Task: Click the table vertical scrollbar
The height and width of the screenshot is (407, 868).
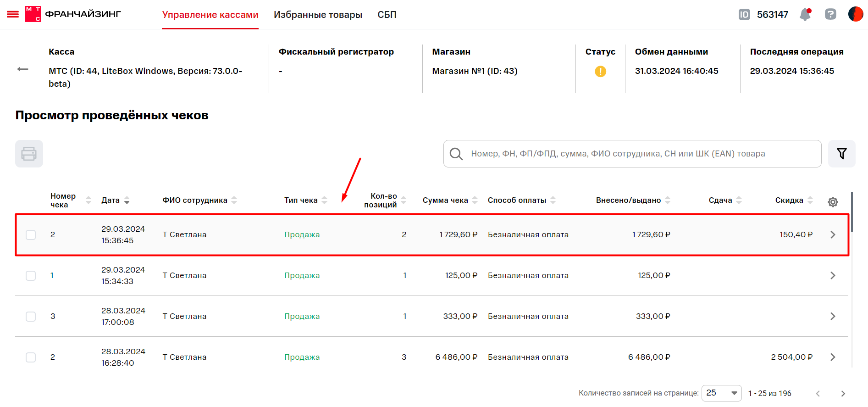Action: (852, 212)
